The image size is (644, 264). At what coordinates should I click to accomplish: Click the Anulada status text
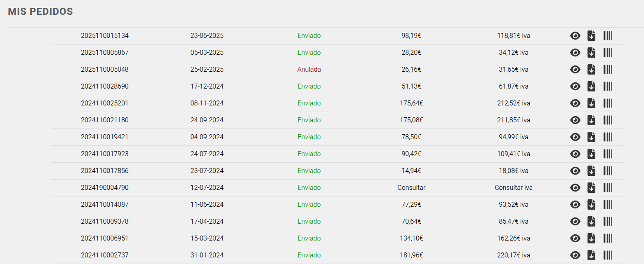(309, 70)
